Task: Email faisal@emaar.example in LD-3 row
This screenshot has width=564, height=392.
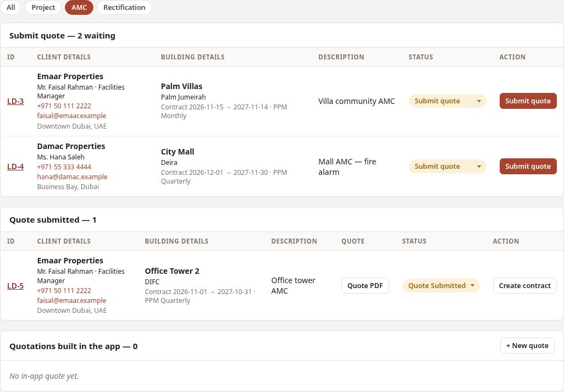Action: (x=71, y=116)
